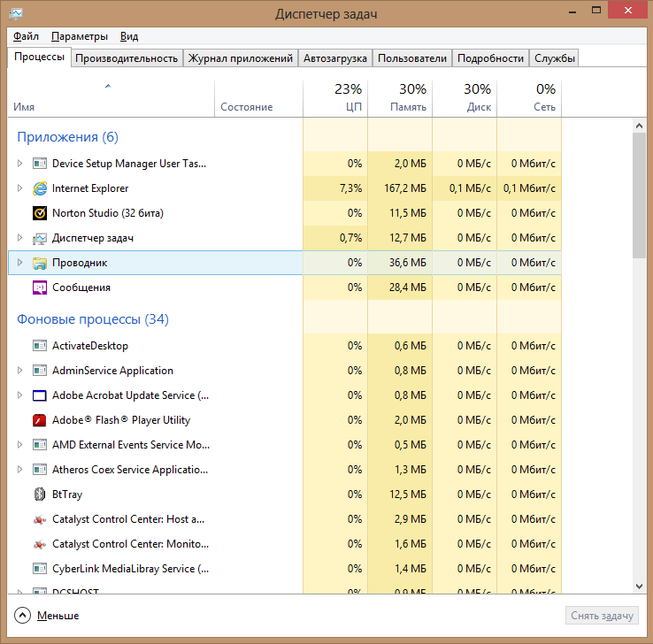Expand the Device Setup Manager process

pyautogui.click(x=19, y=164)
